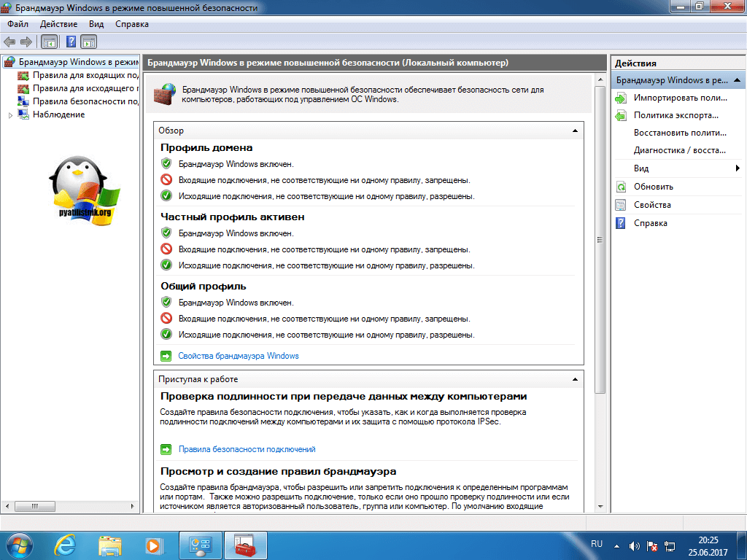Expand the Наблюдение tree node
This screenshot has height=560, width=747.
[x=10, y=115]
